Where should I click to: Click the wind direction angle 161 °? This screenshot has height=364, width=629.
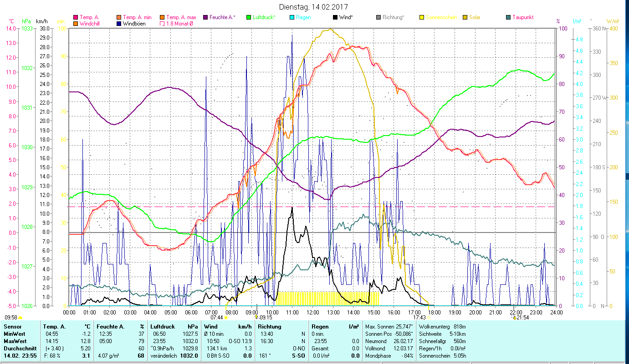[264, 355]
